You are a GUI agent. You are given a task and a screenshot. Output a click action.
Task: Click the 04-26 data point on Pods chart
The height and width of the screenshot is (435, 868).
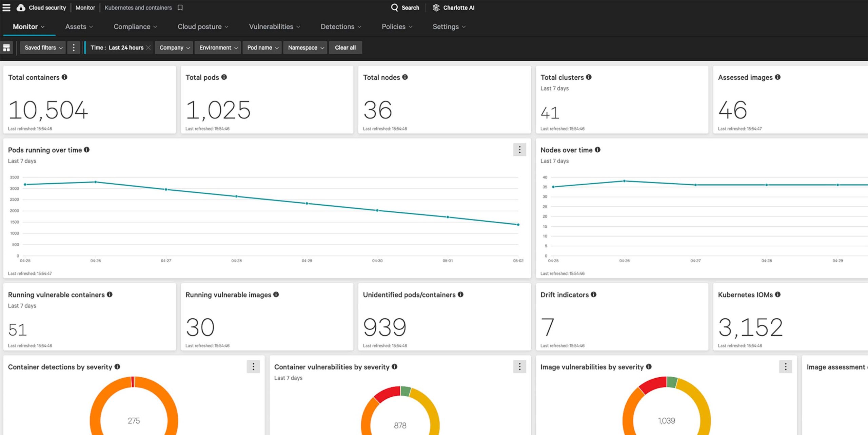click(x=96, y=182)
